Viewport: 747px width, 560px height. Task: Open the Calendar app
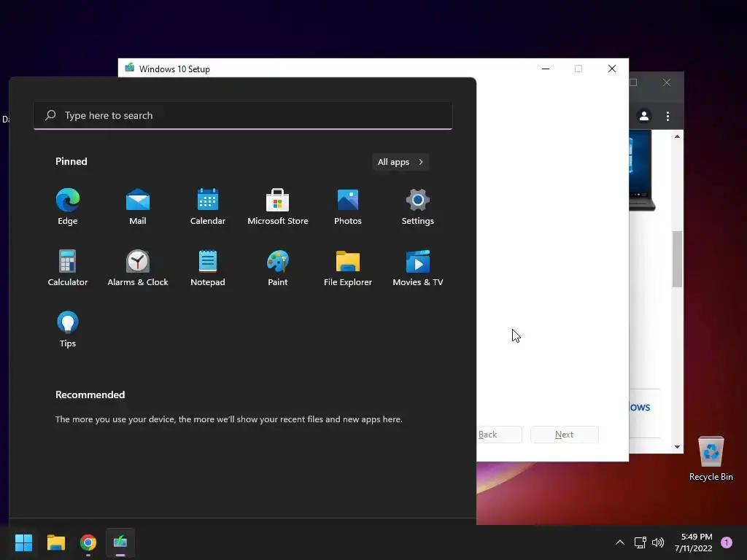point(208,206)
